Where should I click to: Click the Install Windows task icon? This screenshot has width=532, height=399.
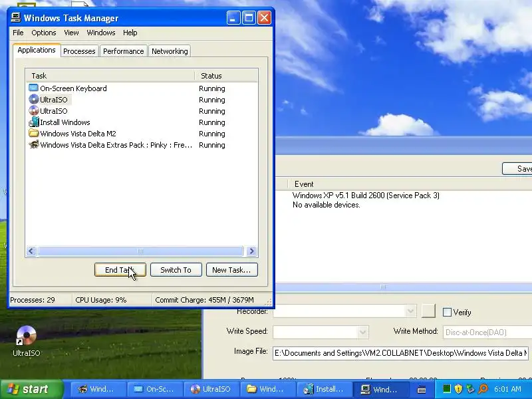34,122
